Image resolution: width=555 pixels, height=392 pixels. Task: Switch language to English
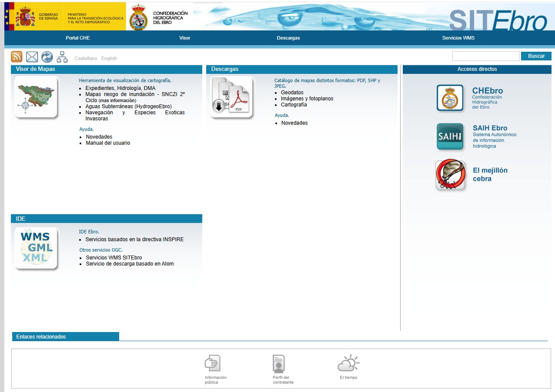tap(109, 58)
